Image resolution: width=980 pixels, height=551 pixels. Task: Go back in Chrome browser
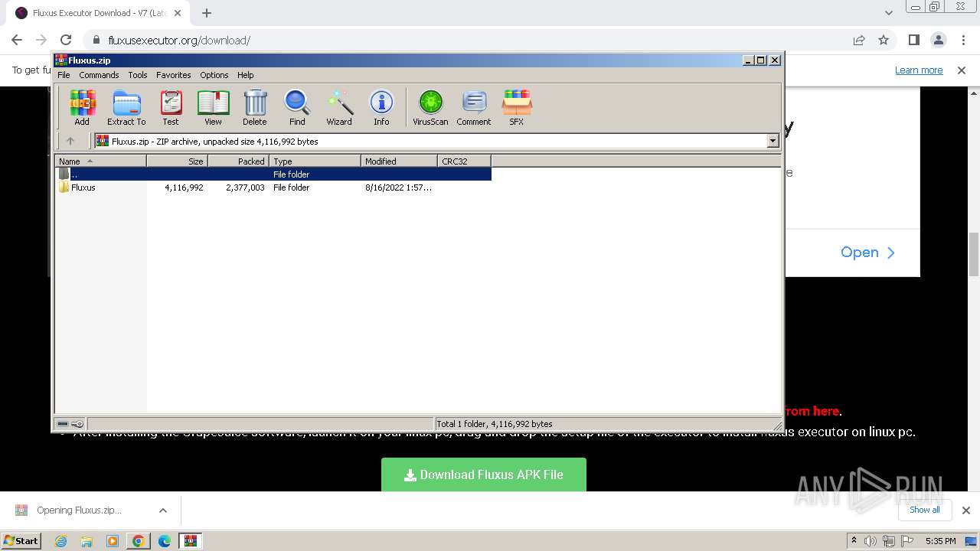[x=17, y=40]
